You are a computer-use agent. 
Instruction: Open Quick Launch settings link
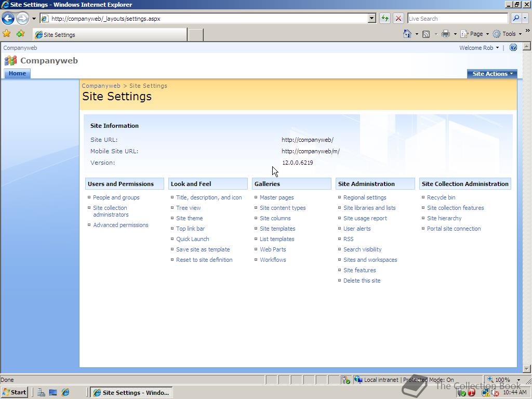(192, 239)
